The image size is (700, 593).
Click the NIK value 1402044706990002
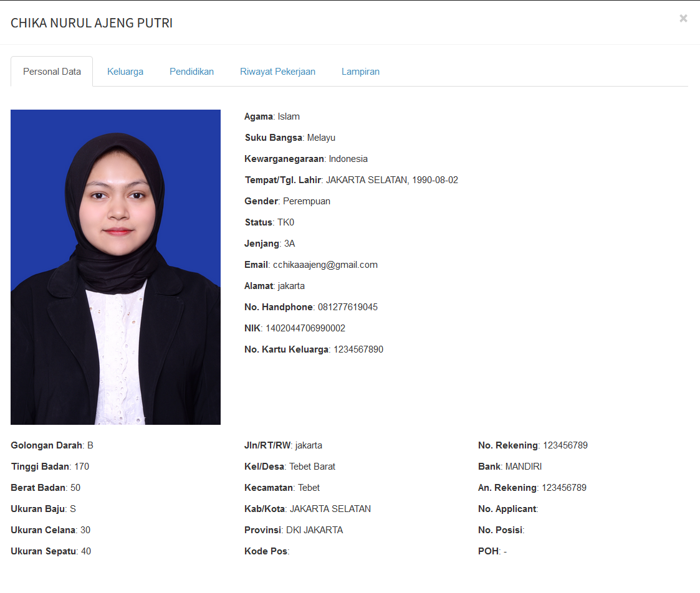point(305,328)
